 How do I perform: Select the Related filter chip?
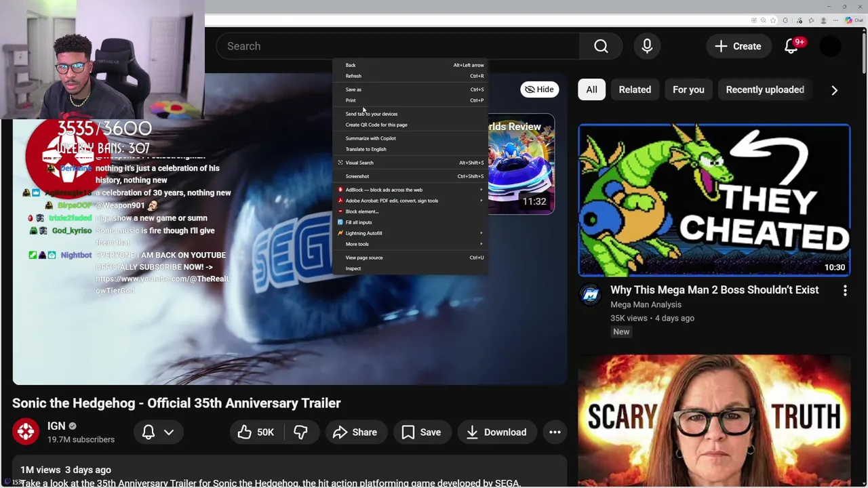pos(635,89)
